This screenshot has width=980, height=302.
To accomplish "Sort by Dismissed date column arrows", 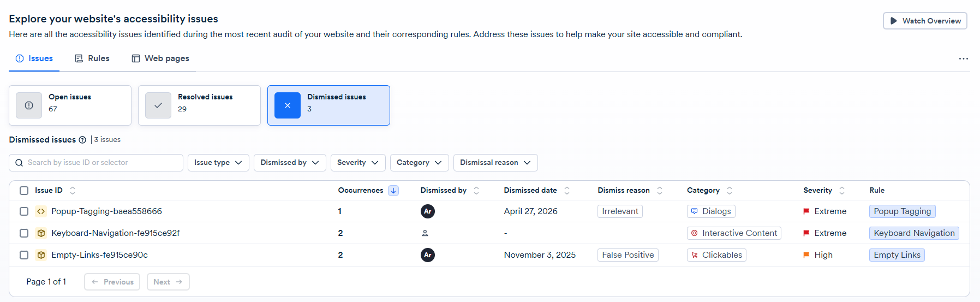I will 567,191.
